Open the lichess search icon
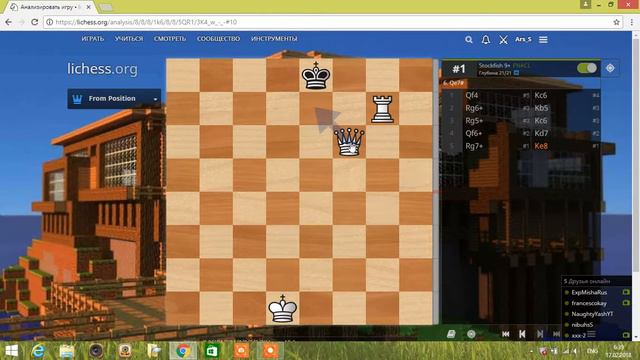This screenshot has width=640, height=360. pyautogui.click(x=469, y=40)
